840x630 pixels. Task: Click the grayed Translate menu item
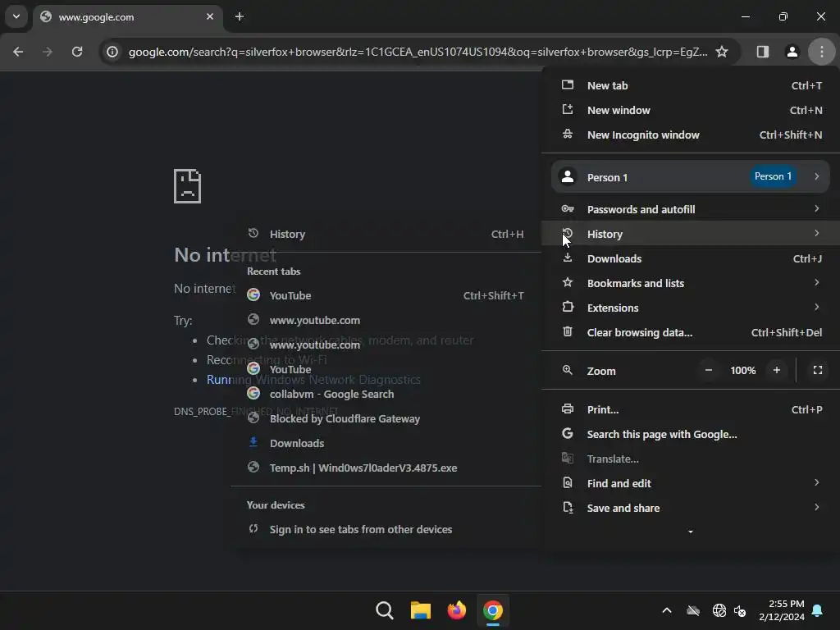tap(691, 459)
